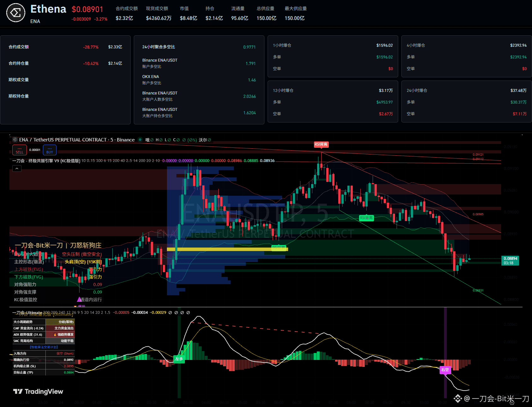Click the green market status dot
The image size is (532, 407).
coord(140,140)
